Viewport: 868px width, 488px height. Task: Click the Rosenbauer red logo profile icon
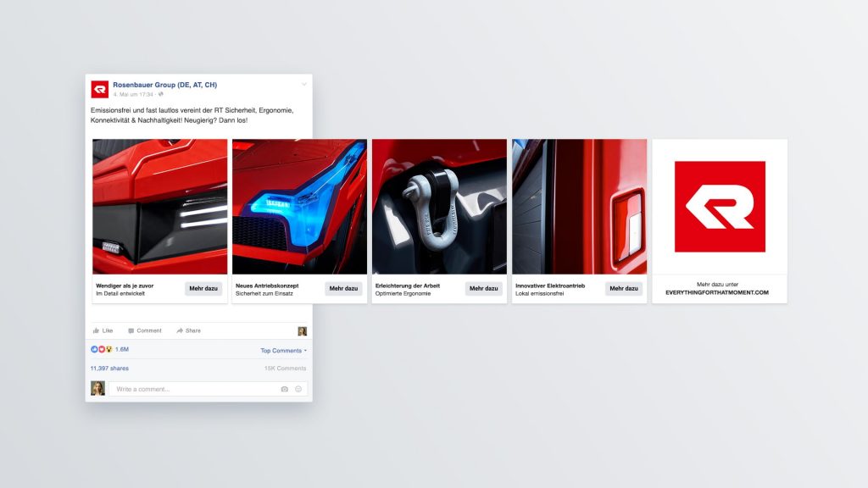click(x=100, y=89)
